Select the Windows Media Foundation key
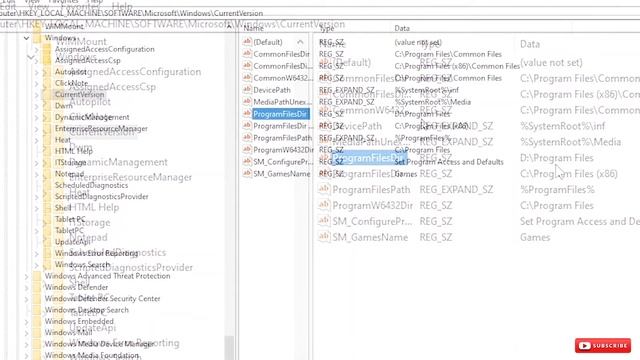This screenshot has width=640, height=360. (x=92, y=356)
